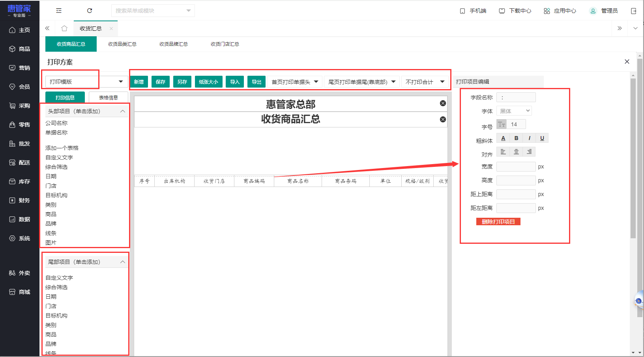Click the right panel vertical scrollbar
This screenshot has height=357, width=644.
[x=633, y=158]
